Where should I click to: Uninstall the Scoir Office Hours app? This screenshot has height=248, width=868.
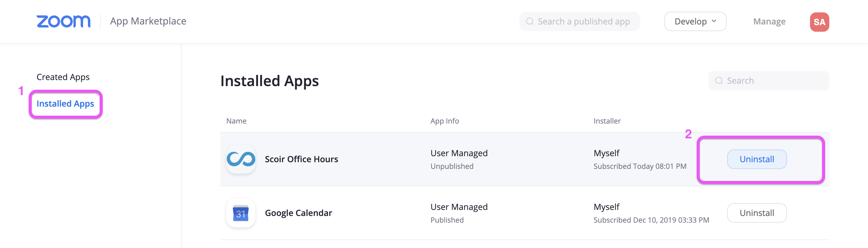pyautogui.click(x=757, y=159)
